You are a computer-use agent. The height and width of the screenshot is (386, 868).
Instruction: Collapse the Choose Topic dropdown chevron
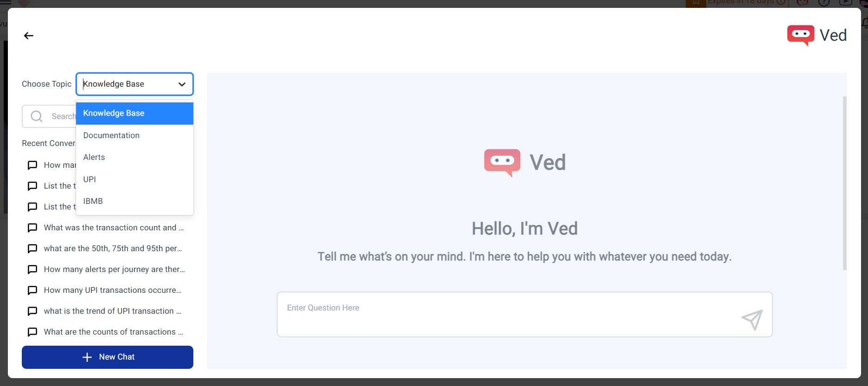click(182, 84)
